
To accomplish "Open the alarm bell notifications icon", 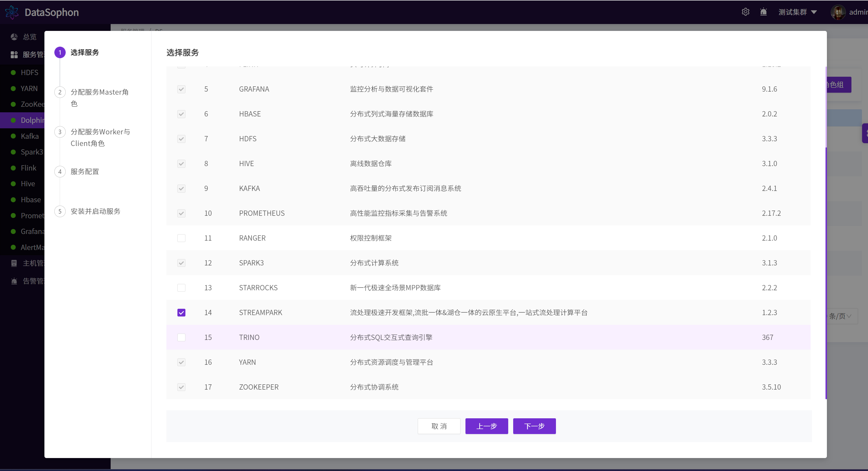I will coord(763,12).
